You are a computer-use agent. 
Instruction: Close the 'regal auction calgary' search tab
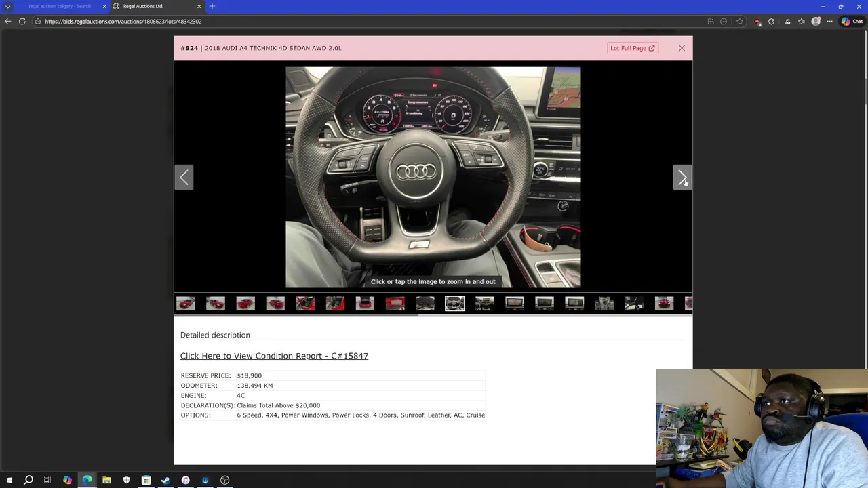pos(104,6)
